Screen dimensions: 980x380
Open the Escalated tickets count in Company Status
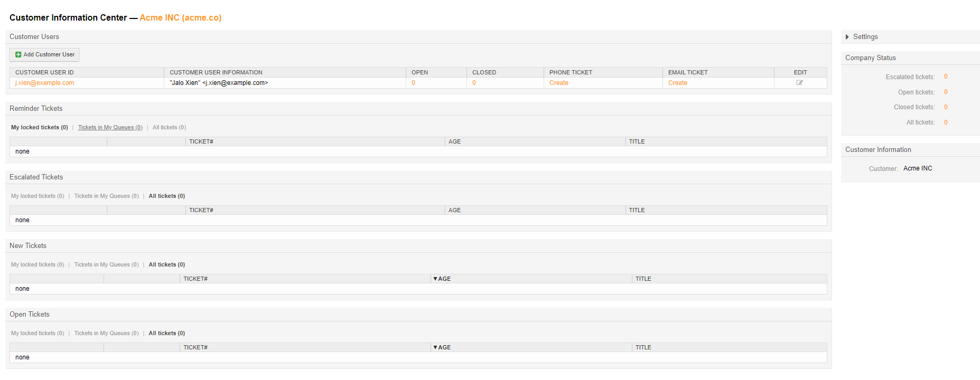tap(946, 77)
